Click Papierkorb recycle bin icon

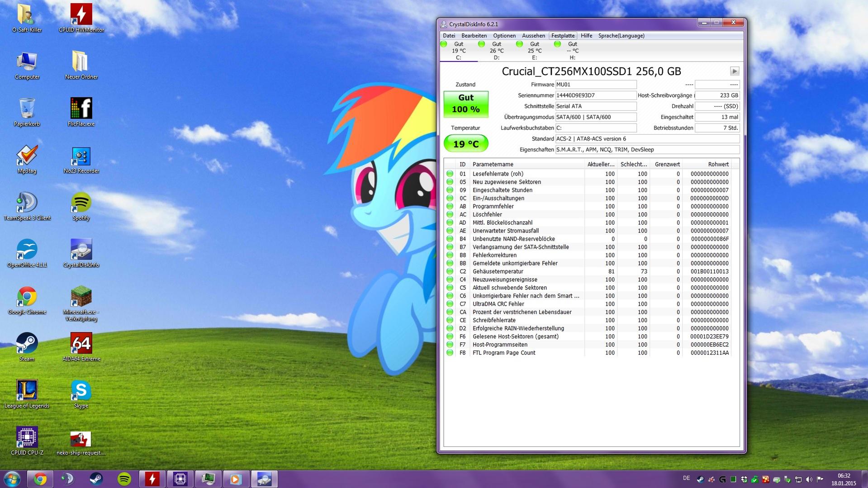click(27, 112)
